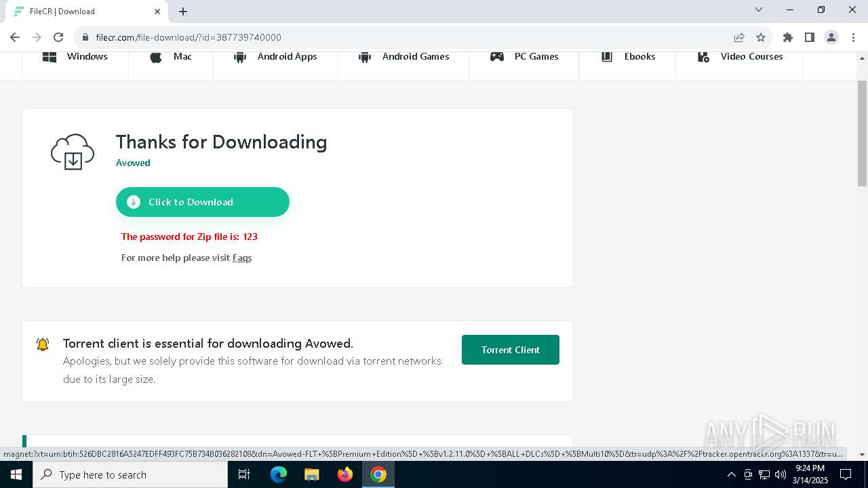Click the Ebooks book icon
The image size is (868, 488).
pos(607,57)
